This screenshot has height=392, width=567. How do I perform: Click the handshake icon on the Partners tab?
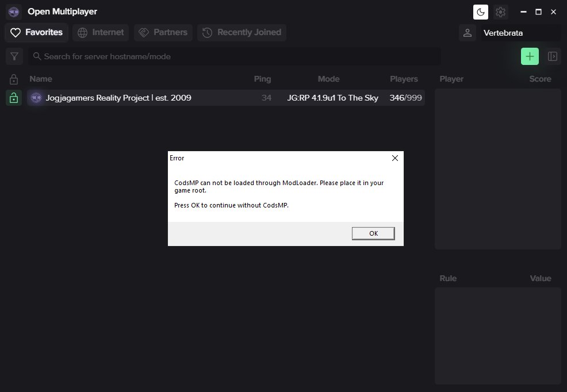144,33
